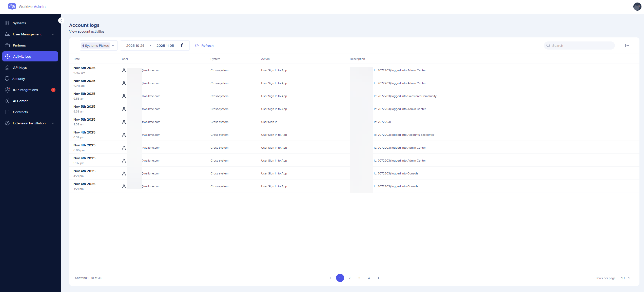Click the export logs icon
The image size is (644, 292).
pyautogui.click(x=627, y=46)
